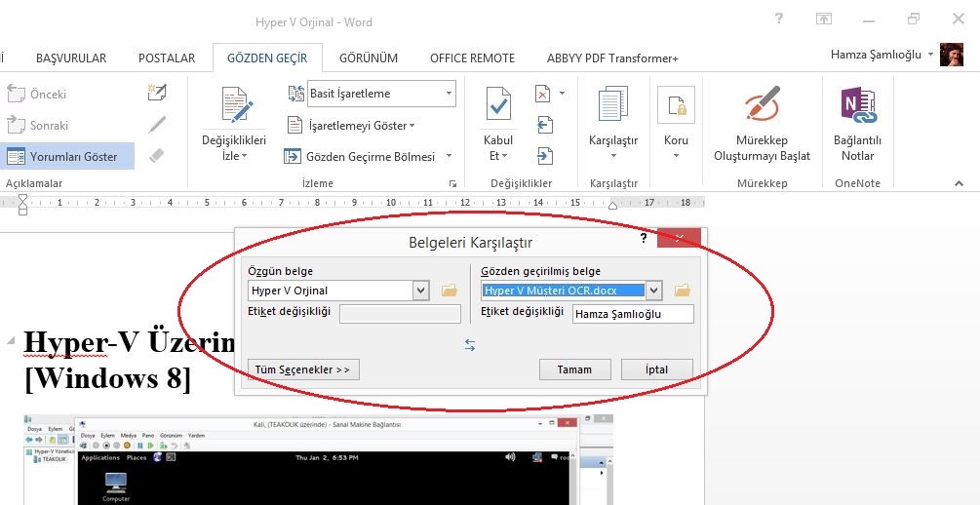Click ribbon display options icon

(824, 19)
